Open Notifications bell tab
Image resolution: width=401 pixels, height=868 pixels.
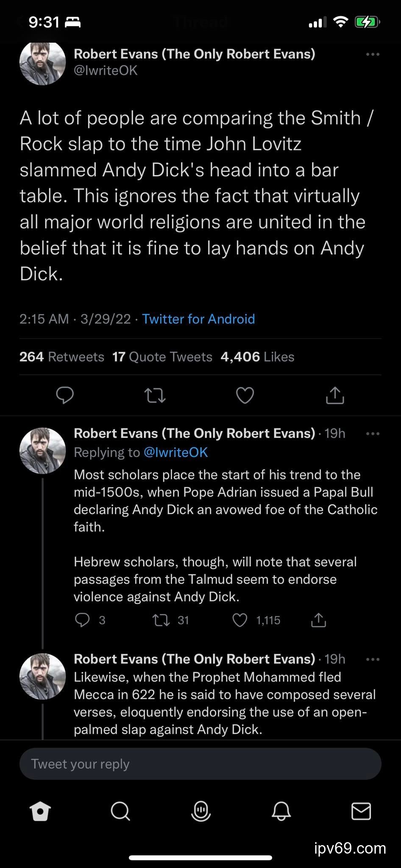[281, 811]
